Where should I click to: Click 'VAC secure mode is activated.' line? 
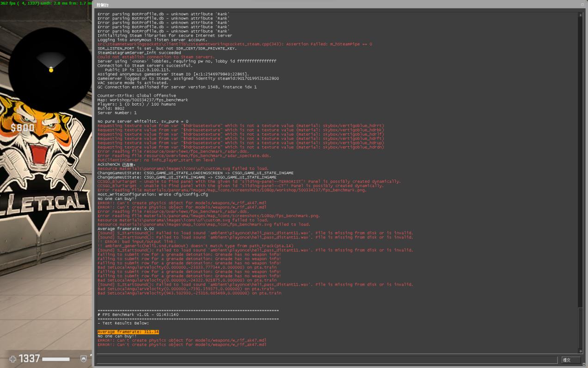(x=133, y=82)
